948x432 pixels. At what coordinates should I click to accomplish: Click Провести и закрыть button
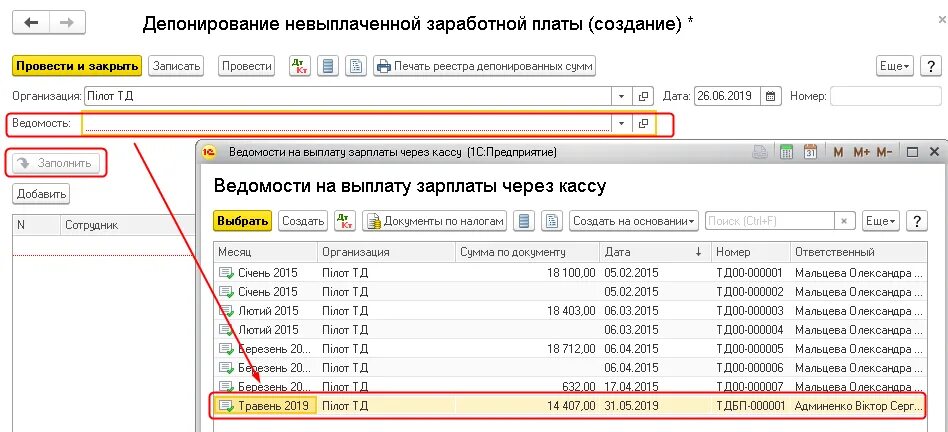click(77, 66)
